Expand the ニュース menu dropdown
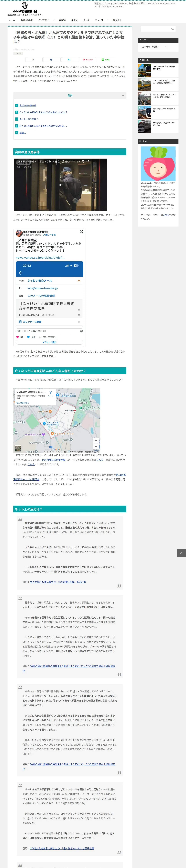Viewport: 186px width, 868px height. tap(108, 20)
